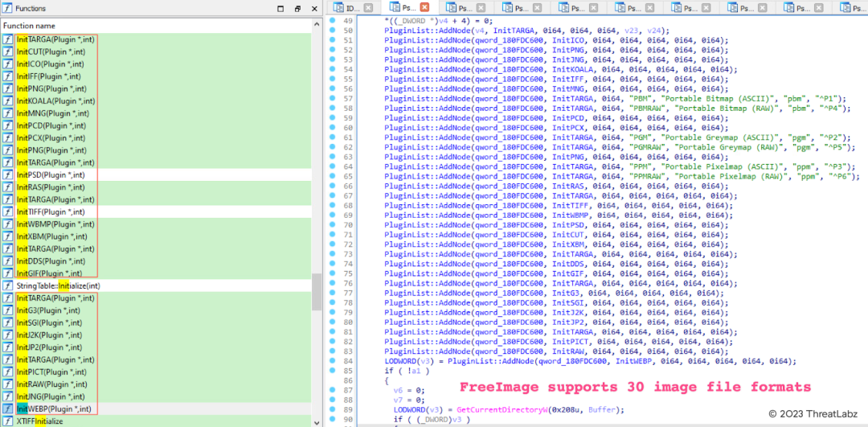Click the highlighted function icon beside InitWEBP
This screenshot has height=427, width=868.
(8, 409)
